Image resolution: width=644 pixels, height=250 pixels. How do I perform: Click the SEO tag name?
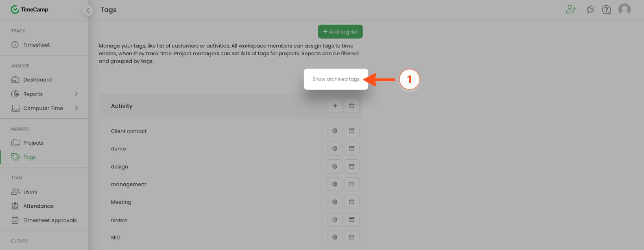pyautogui.click(x=116, y=237)
